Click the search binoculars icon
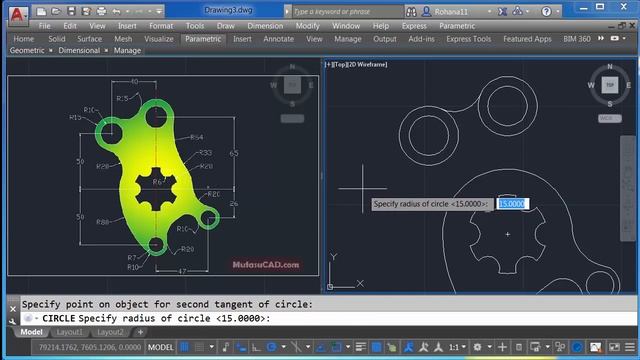640x360 pixels. [x=411, y=11]
